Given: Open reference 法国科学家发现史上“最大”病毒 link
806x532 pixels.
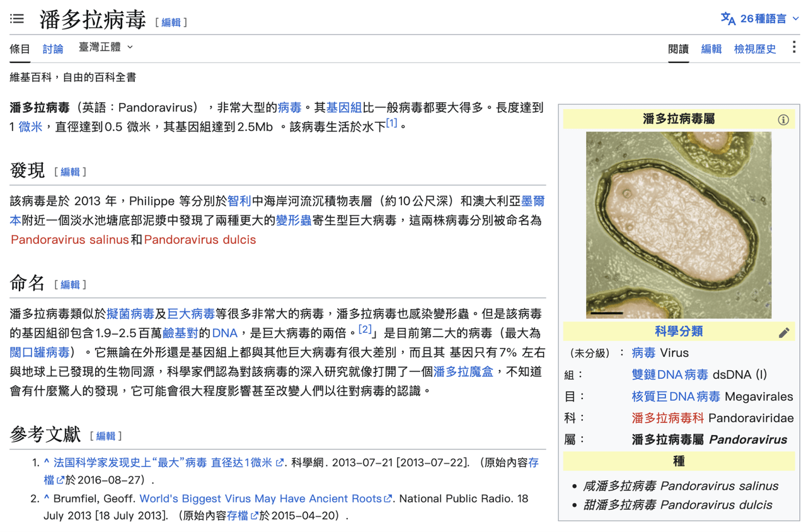Looking at the screenshot, I should pyautogui.click(x=163, y=463).
